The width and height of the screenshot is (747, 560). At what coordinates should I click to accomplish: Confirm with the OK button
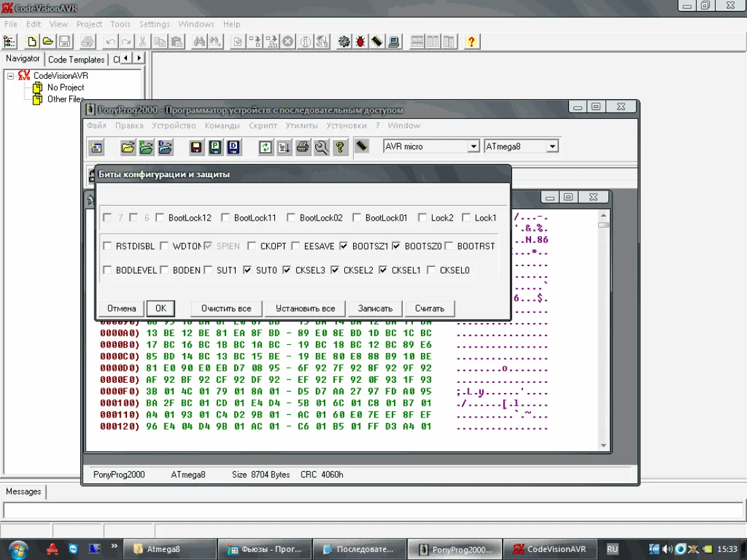pyautogui.click(x=161, y=309)
